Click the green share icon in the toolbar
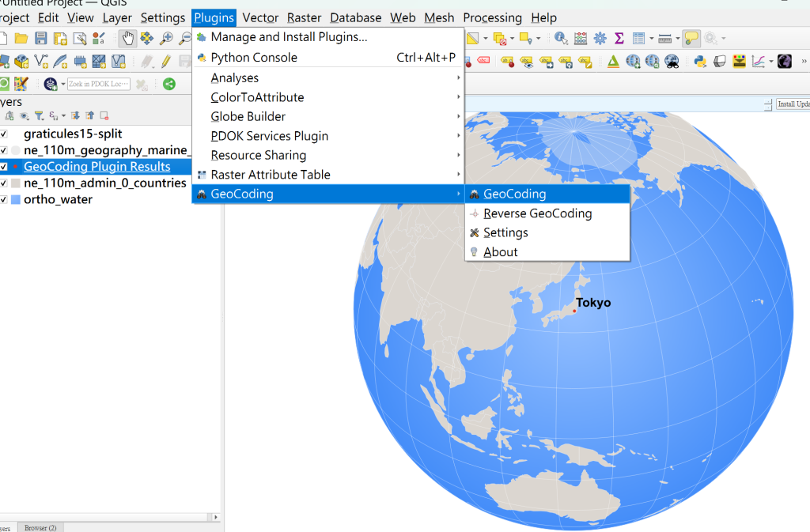 coord(169,84)
